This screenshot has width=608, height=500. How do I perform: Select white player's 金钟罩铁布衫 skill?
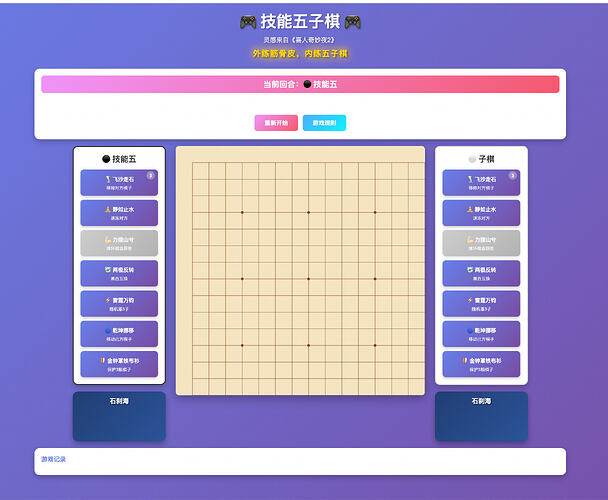click(x=481, y=364)
